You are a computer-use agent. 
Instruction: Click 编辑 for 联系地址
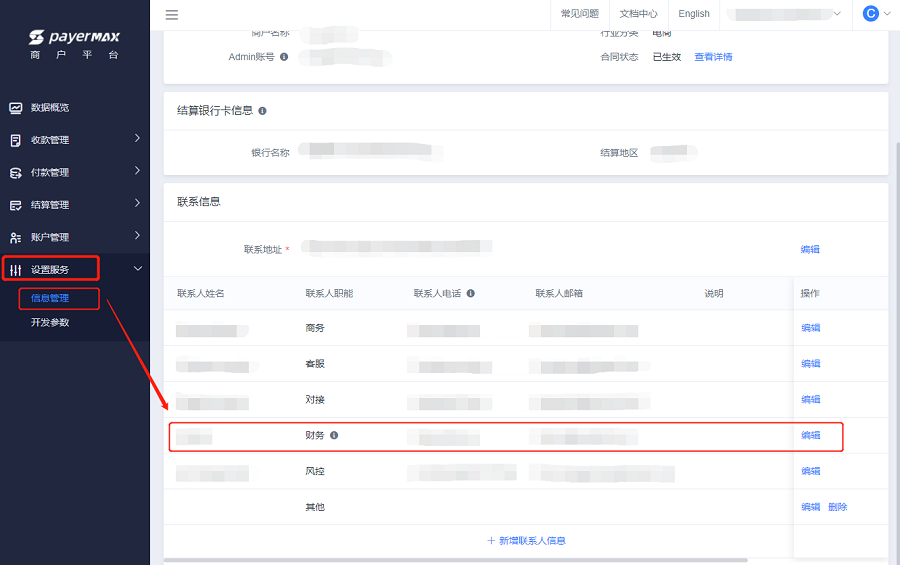810,249
